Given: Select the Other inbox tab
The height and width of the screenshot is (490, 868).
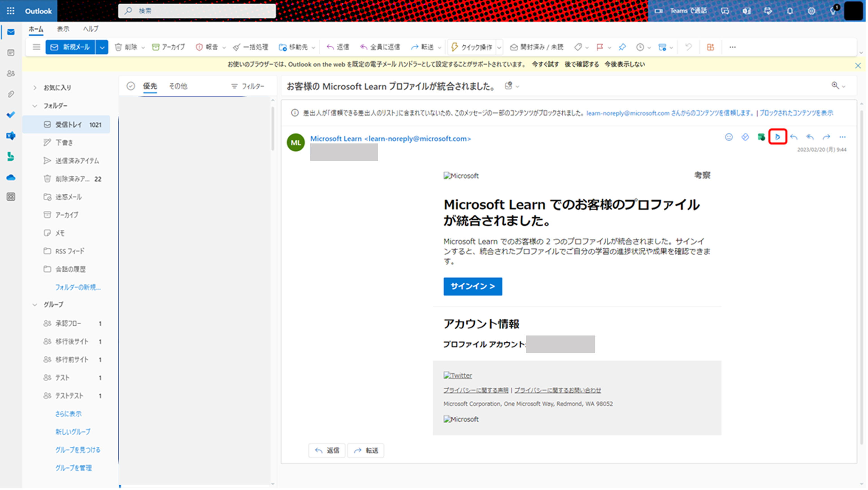Looking at the screenshot, I should (178, 86).
